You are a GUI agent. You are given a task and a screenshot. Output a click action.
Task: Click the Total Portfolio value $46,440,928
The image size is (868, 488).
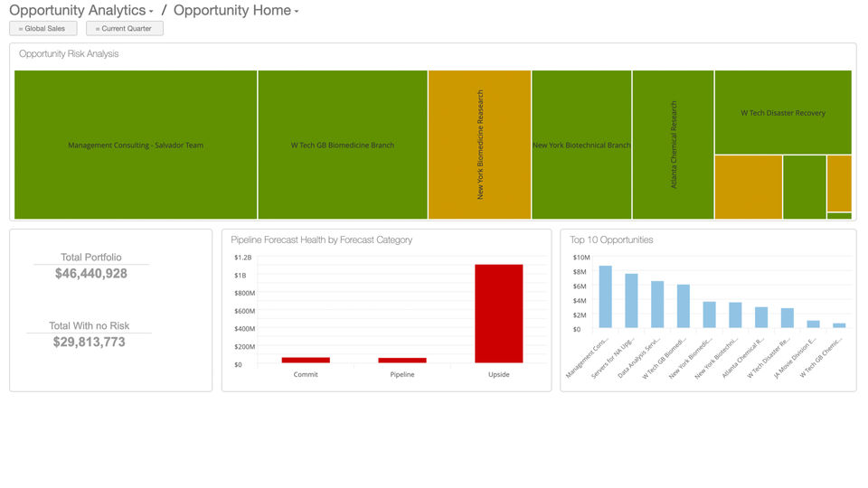coord(91,273)
